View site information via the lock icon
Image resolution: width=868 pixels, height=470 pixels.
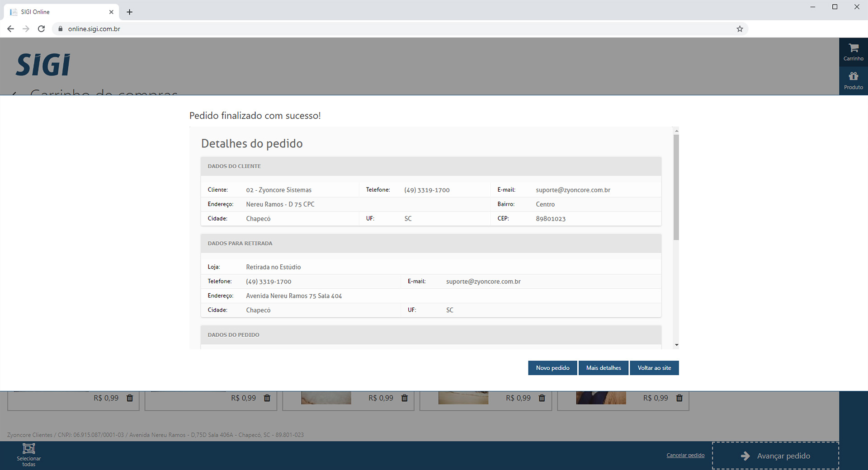coord(60,29)
